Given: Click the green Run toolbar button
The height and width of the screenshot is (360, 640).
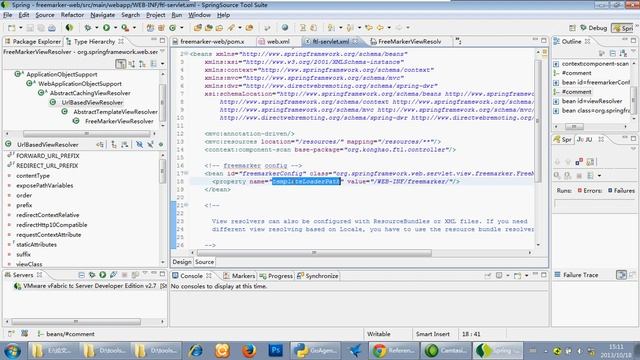Looking at the screenshot, I should click(x=107, y=28).
